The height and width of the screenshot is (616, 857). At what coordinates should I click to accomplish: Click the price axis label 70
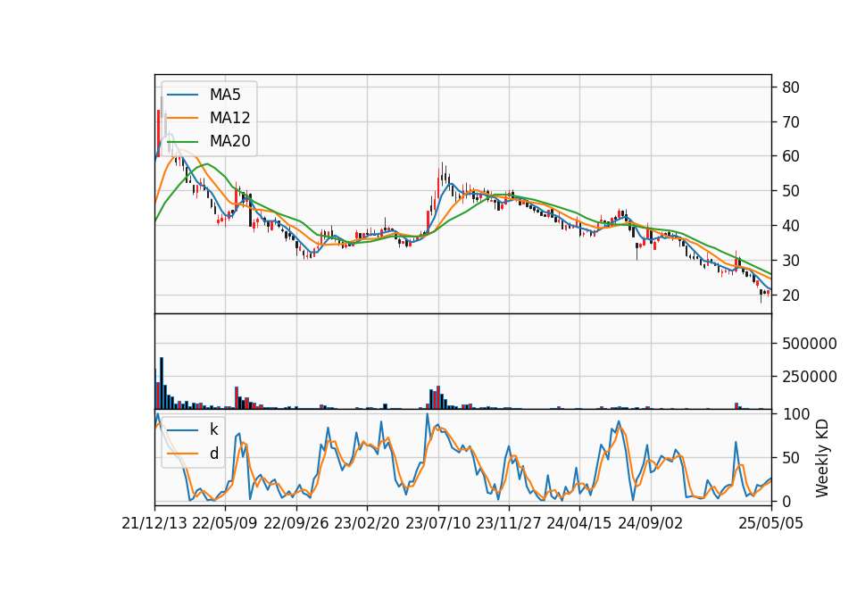790,122
